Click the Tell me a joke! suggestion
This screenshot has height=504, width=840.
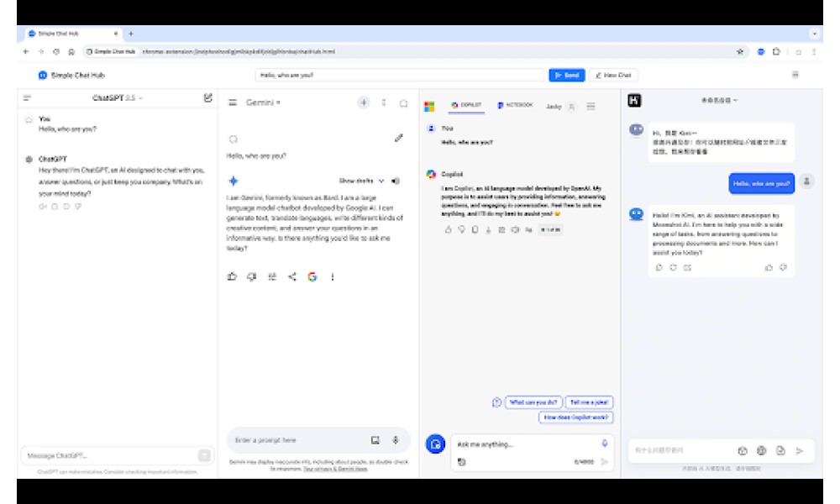tap(589, 402)
